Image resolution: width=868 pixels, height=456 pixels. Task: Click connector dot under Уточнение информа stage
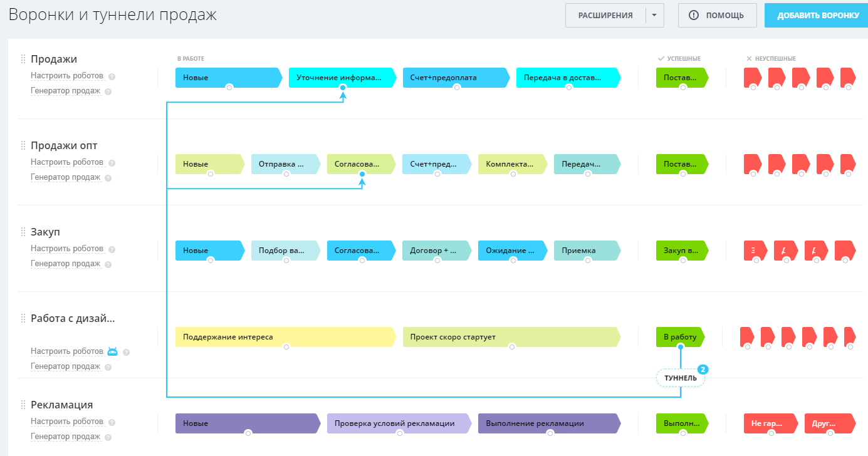coord(342,88)
